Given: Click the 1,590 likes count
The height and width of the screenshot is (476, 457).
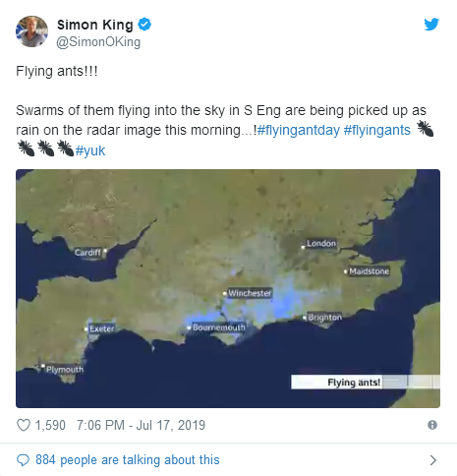Looking at the screenshot, I should tap(50, 425).
